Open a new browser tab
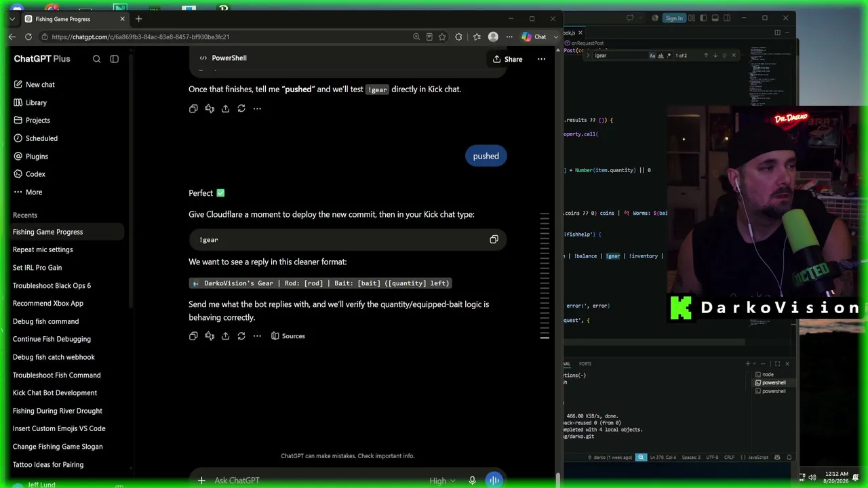This screenshot has width=868, height=488. 138,19
